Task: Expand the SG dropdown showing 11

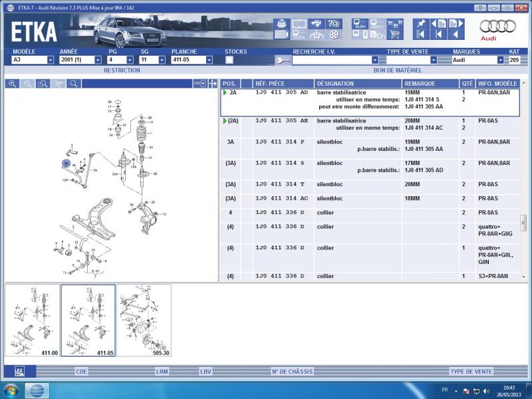Action: (162, 60)
